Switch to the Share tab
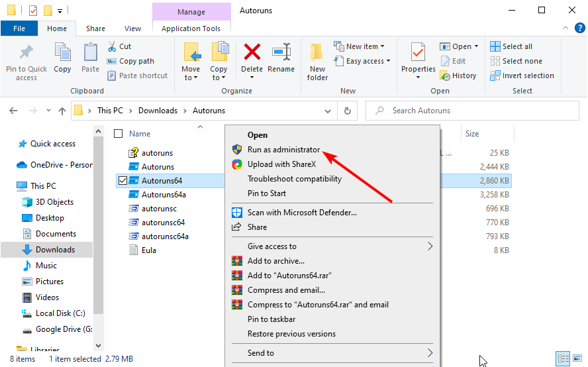 (x=95, y=28)
